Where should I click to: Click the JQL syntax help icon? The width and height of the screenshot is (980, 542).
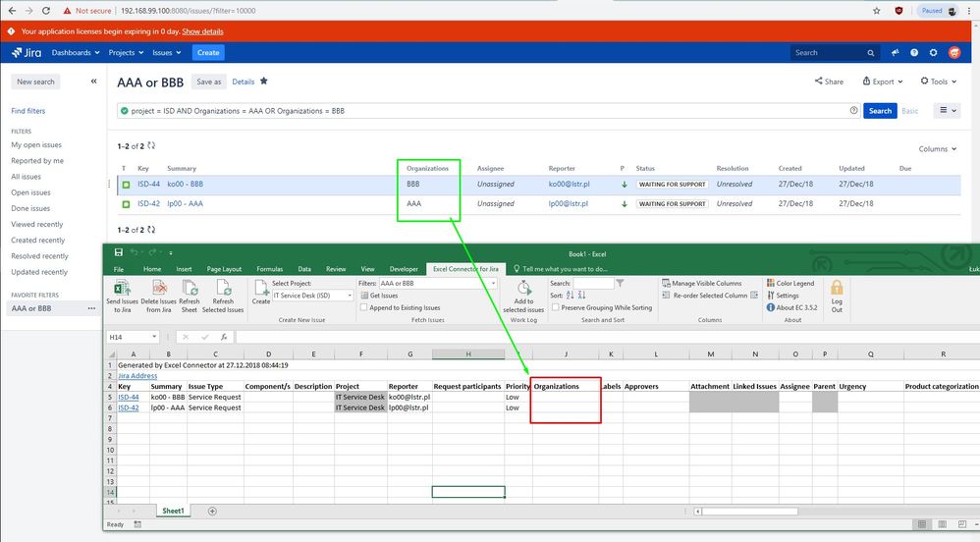853,111
